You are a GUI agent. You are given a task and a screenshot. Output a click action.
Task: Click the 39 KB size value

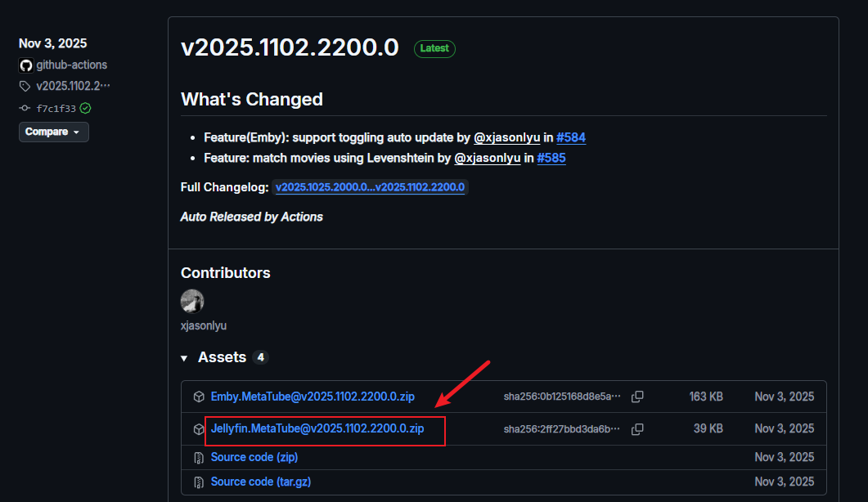[708, 429]
